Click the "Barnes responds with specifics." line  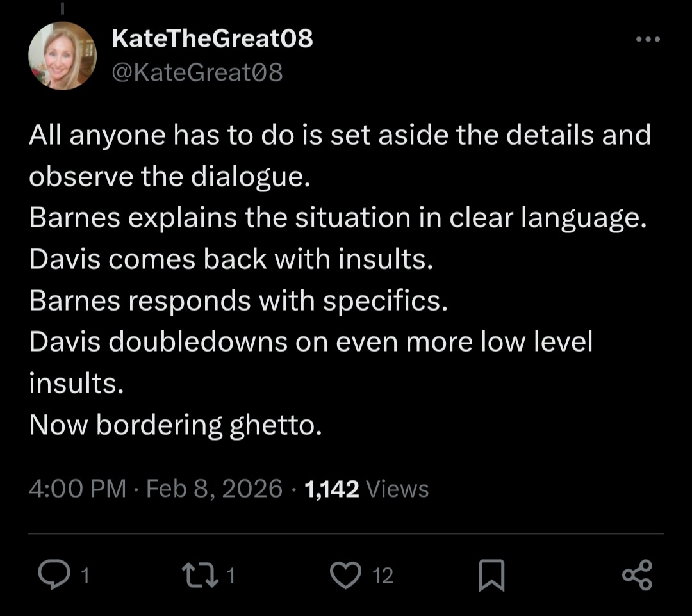click(x=238, y=302)
